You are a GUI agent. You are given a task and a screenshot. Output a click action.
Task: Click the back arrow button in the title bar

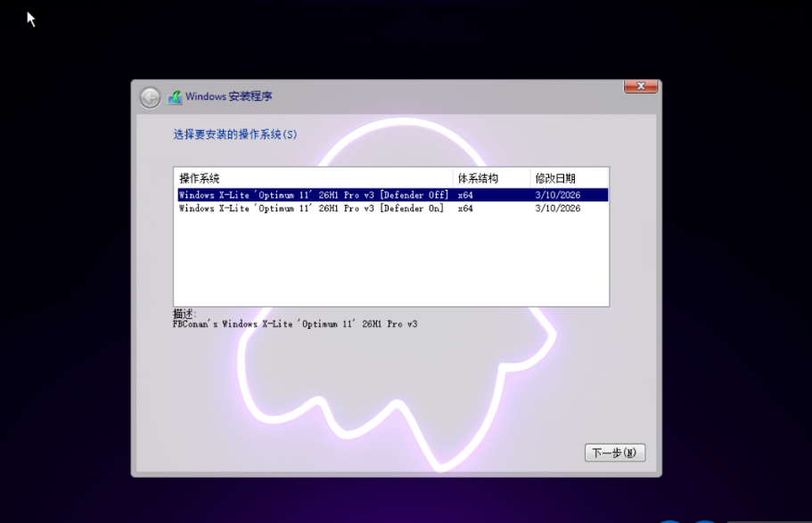coord(150,97)
